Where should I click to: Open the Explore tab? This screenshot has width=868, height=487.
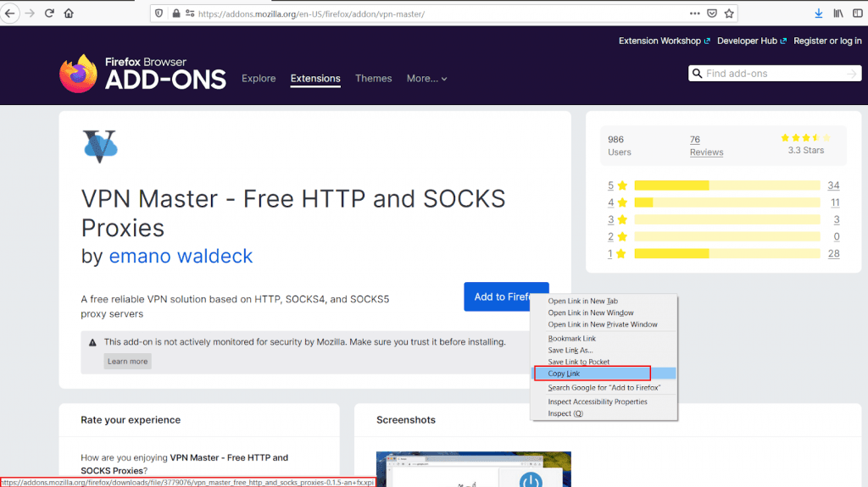coord(259,79)
